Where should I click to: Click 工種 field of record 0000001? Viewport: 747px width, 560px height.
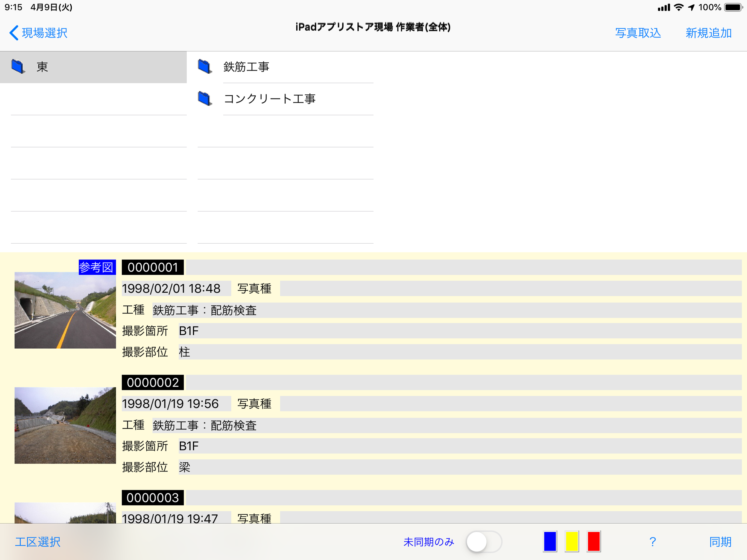[x=447, y=310]
